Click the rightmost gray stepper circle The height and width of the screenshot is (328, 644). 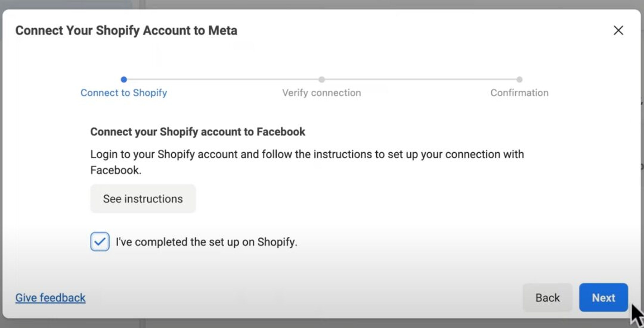tap(520, 79)
